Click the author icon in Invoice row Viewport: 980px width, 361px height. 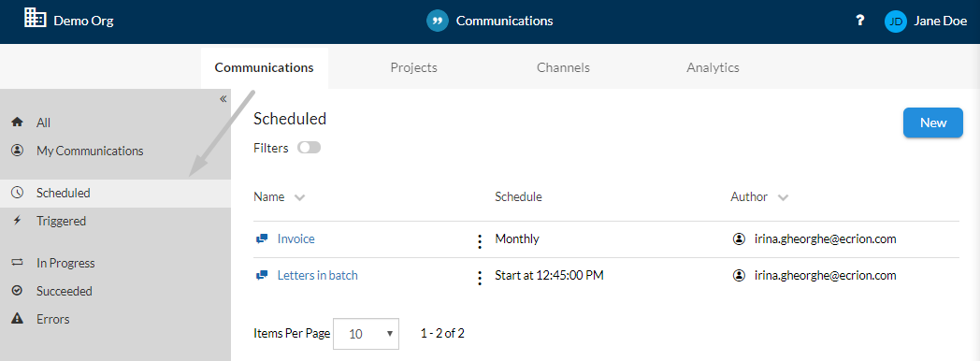pos(739,238)
